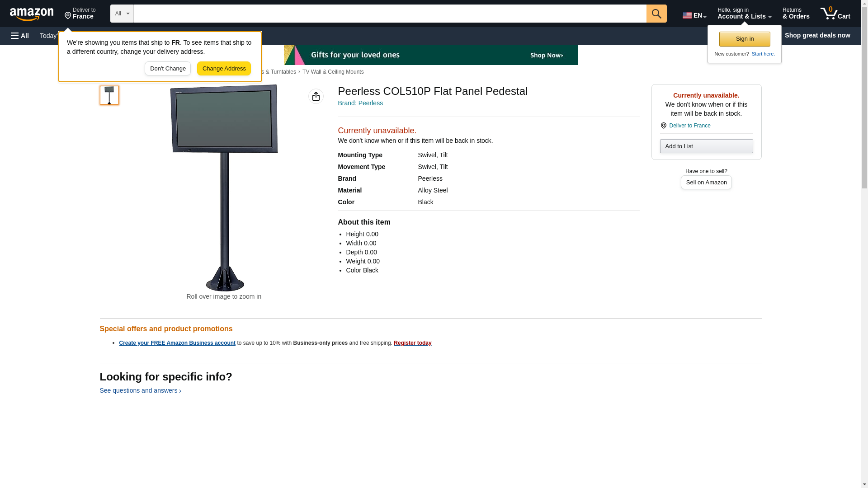Click the Change Address button

tap(224, 69)
